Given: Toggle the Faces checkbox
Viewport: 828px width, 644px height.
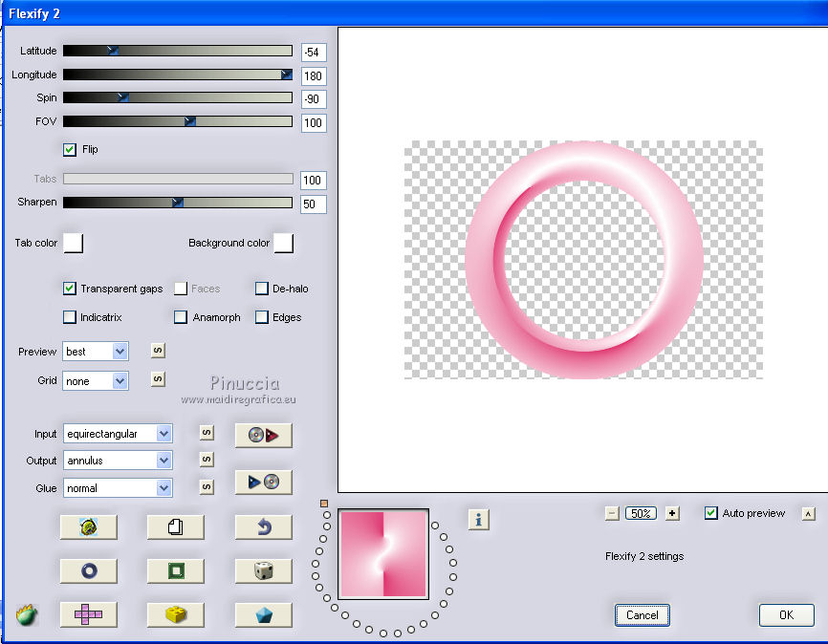Looking at the screenshot, I should [x=181, y=289].
